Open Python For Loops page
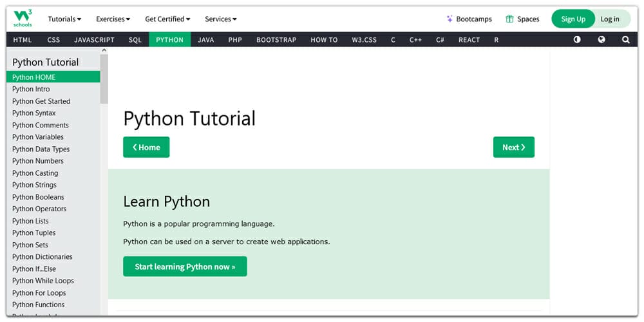 point(53,293)
